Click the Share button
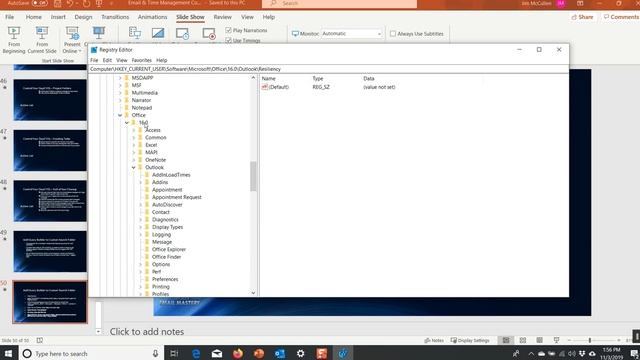 point(582,17)
